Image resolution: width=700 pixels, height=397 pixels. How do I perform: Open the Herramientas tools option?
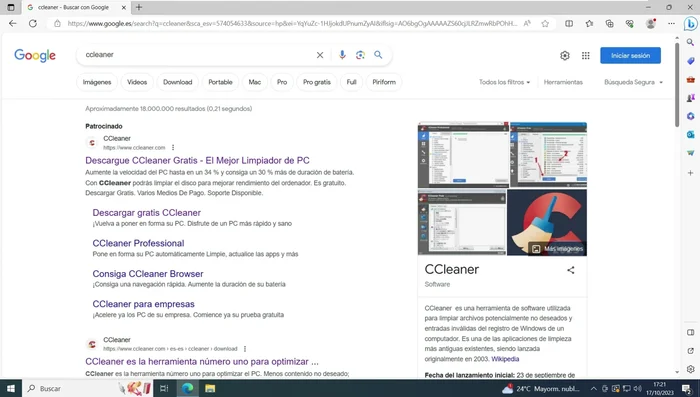(x=563, y=82)
